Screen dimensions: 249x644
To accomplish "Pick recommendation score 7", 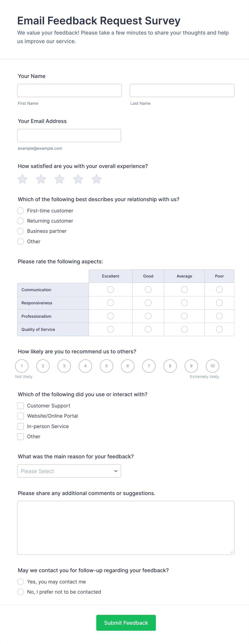I will click(x=149, y=366).
